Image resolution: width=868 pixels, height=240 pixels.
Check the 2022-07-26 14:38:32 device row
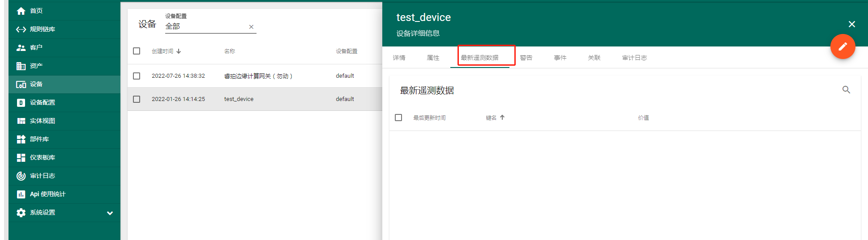point(137,76)
